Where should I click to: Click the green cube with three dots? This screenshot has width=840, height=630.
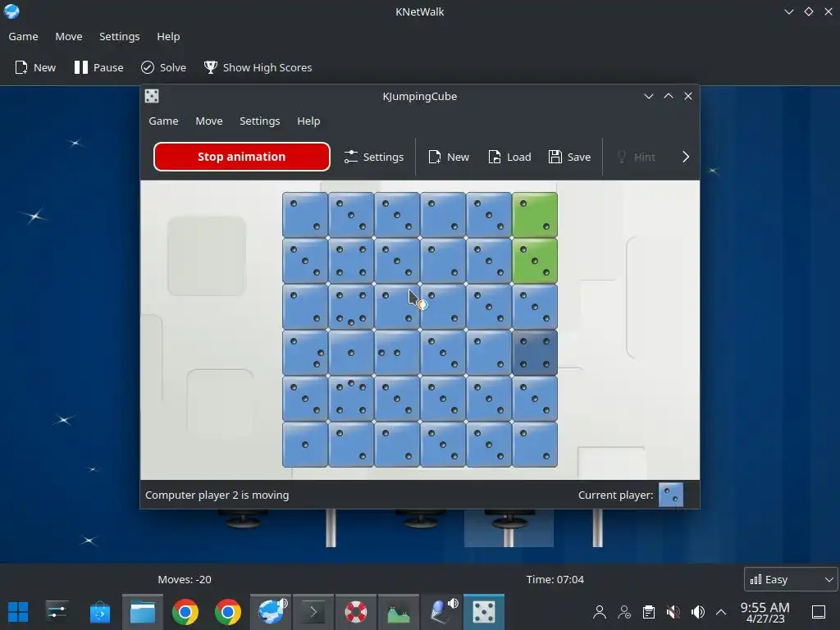535,261
